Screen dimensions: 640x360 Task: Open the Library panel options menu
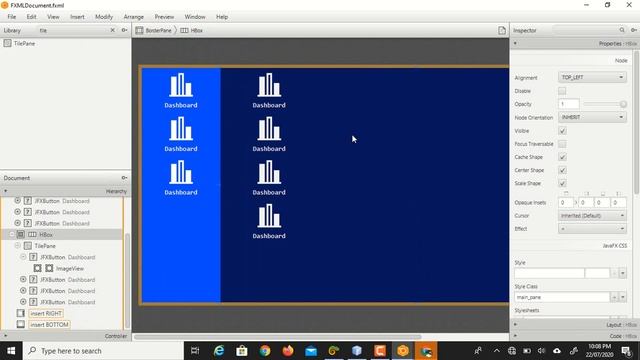[124, 30]
